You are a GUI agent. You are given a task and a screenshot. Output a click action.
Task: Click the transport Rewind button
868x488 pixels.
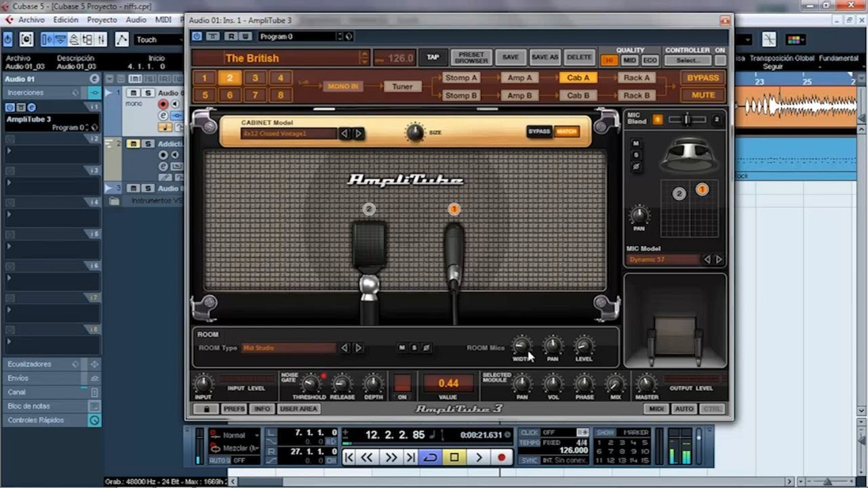pyautogui.click(x=367, y=457)
